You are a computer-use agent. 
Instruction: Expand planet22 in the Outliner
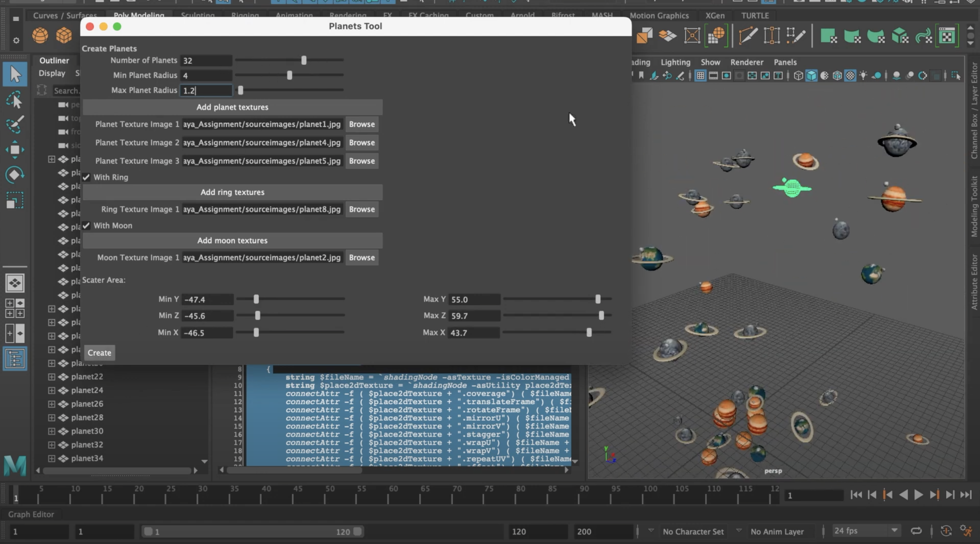[x=52, y=376]
